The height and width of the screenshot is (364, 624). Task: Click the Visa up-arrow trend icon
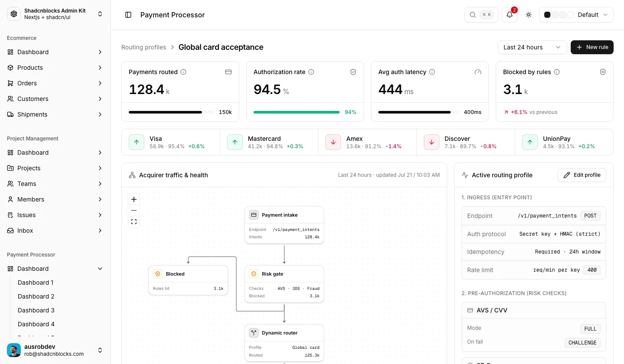[x=136, y=142]
